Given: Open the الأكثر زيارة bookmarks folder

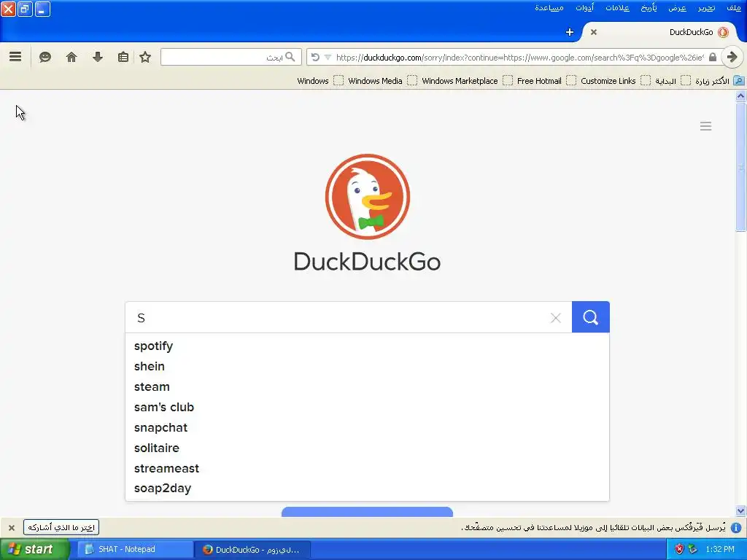Looking at the screenshot, I should pos(719,81).
